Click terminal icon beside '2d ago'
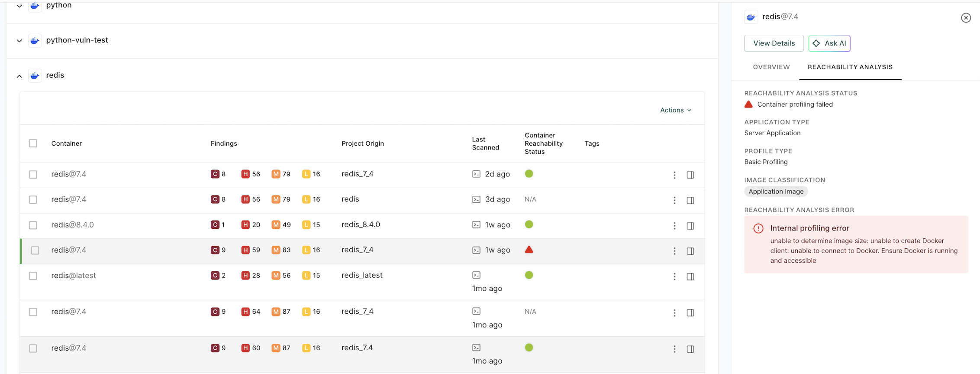Screen dimensions: 980x374 [x=476, y=174]
